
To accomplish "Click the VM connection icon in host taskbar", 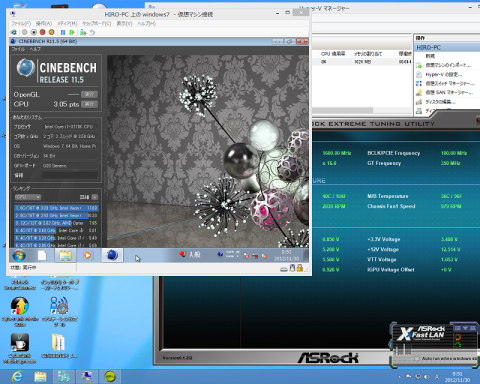I will pos(87,377).
